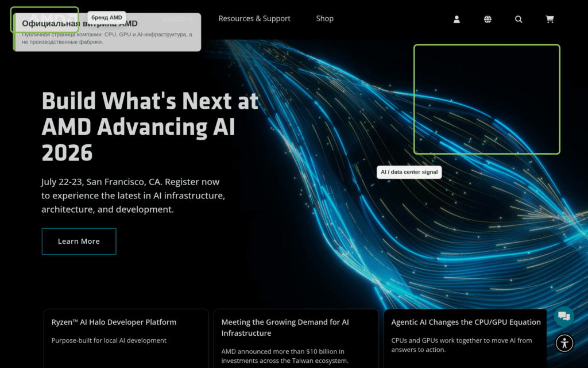The image size is (588, 368).
Task: Click the 'AI / data center signal' label
Action: pyautogui.click(x=409, y=172)
